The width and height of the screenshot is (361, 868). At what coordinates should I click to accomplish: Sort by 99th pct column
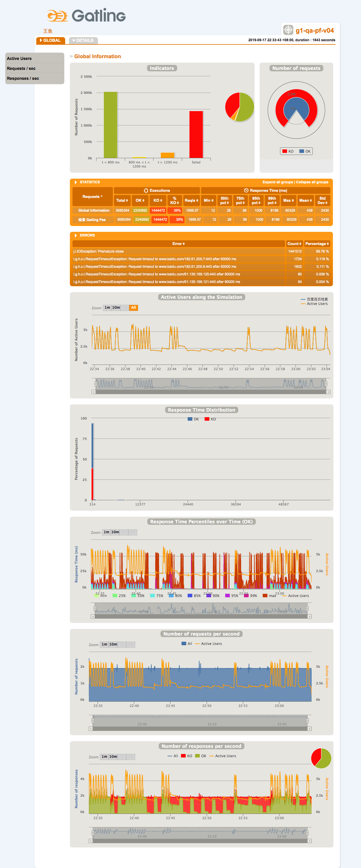pyautogui.click(x=272, y=201)
